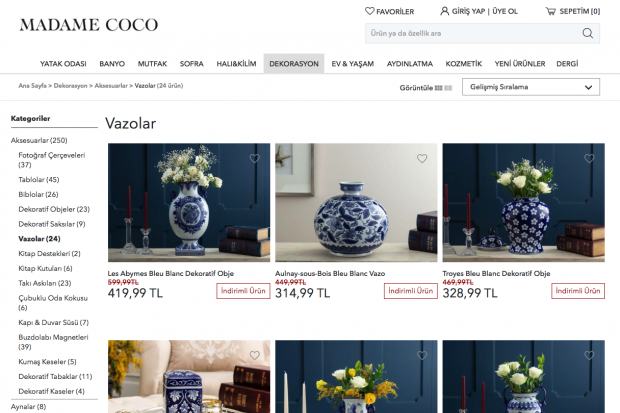Click the ÜYE OL link
Viewport: 620px width, 413px height.
point(505,11)
